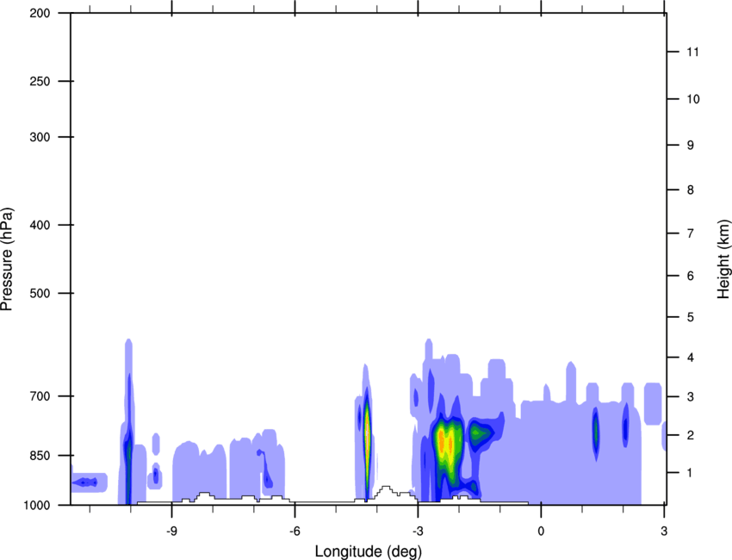732x560 pixels.
Task: Pick the -9 longitude tick label
Action: click(x=171, y=531)
